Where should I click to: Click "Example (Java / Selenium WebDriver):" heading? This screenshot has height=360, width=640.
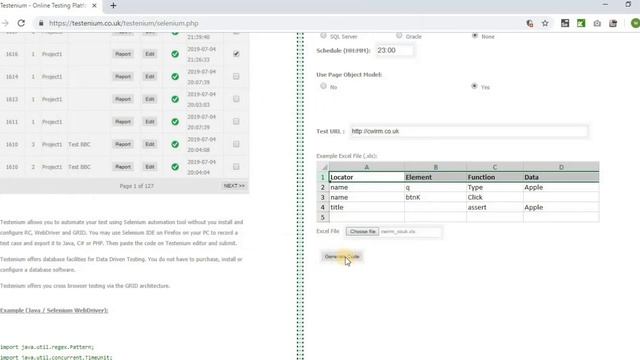pos(54,310)
